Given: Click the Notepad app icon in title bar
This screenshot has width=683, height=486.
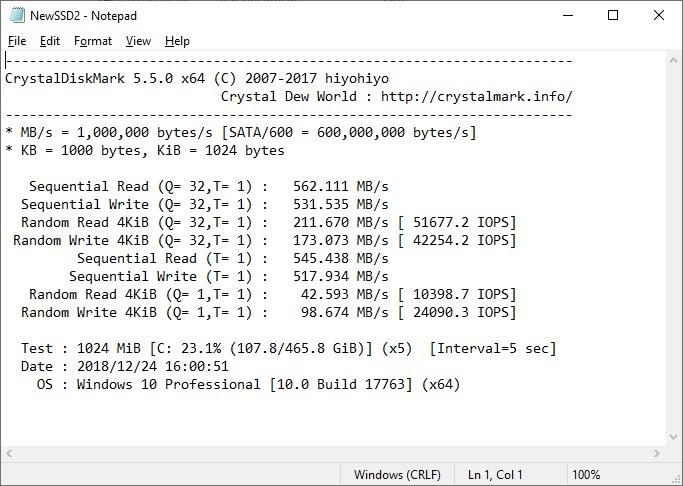Looking at the screenshot, I should pyautogui.click(x=15, y=15).
